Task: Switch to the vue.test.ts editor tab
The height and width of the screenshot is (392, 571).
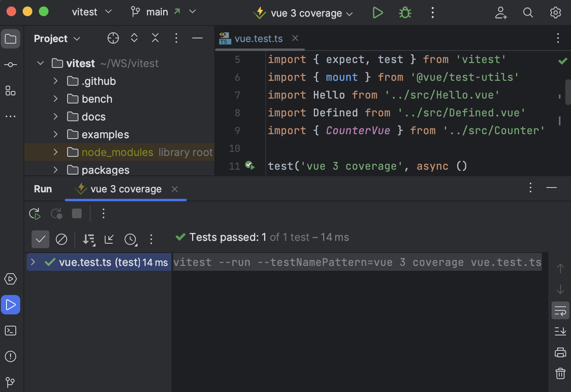Action: click(x=258, y=38)
